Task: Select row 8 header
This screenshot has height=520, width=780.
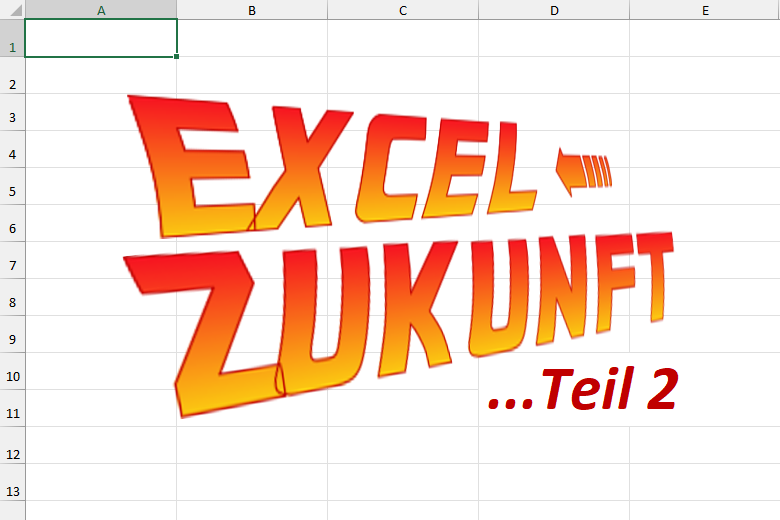Action: point(12,297)
